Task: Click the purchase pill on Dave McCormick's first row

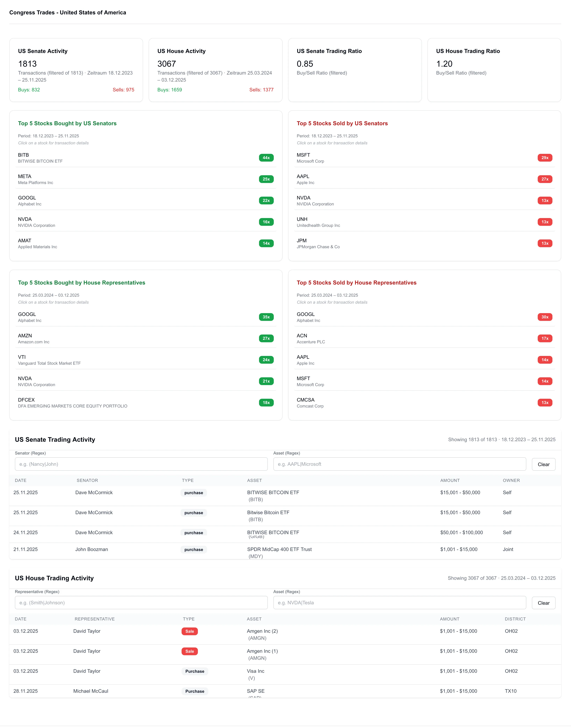Action: (x=193, y=493)
